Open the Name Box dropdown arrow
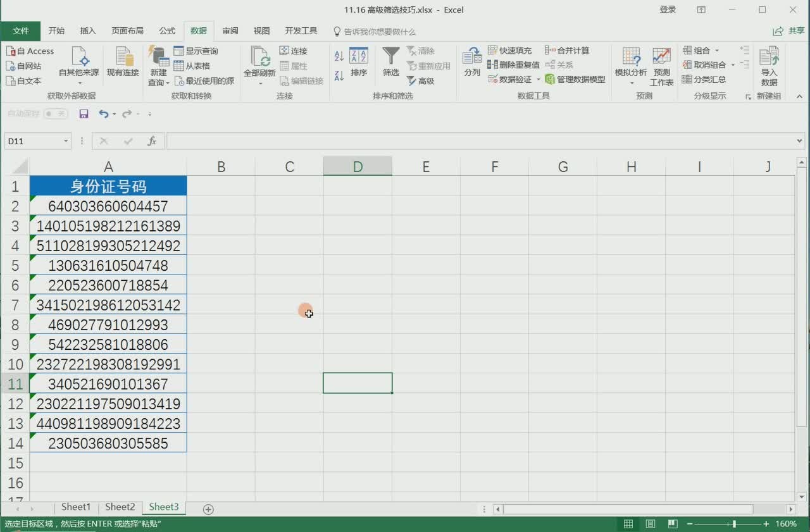The height and width of the screenshot is (532, 810). pos(66,141)
